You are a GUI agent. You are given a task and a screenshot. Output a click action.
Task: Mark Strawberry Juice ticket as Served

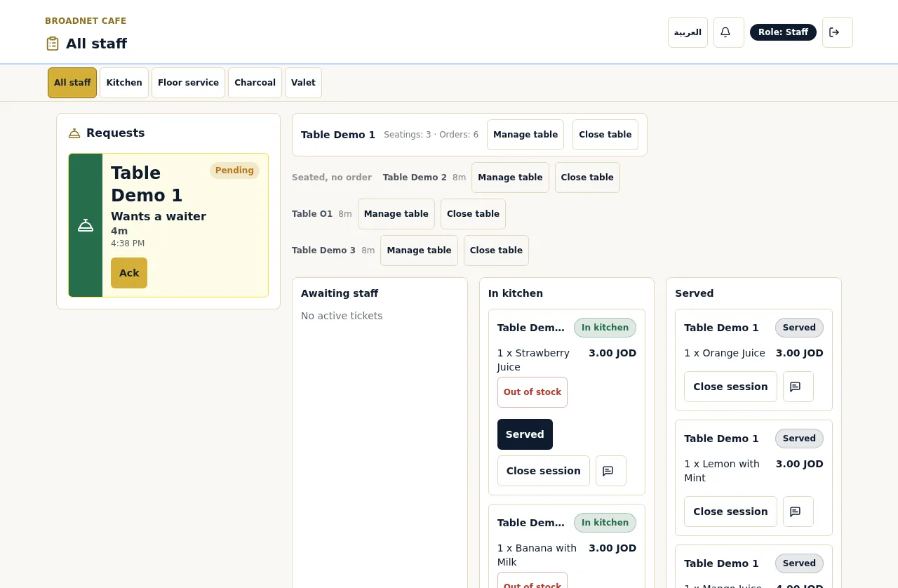(525, 434)
